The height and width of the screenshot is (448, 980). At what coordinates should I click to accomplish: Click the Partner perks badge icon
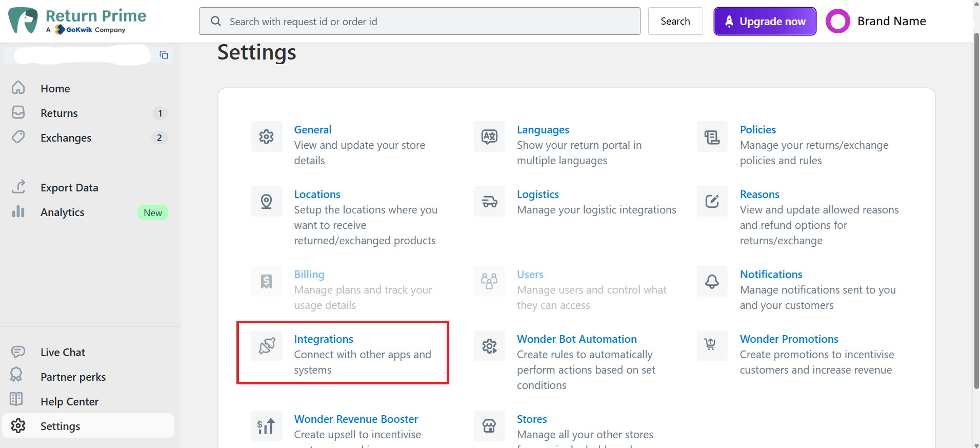coord(16,375)
